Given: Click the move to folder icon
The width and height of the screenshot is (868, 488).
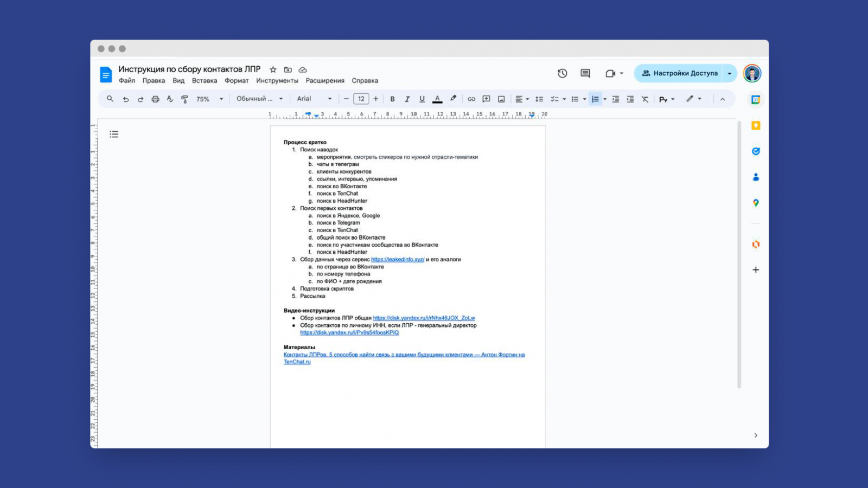Looking at the screenshot, I should click(288, 69).
